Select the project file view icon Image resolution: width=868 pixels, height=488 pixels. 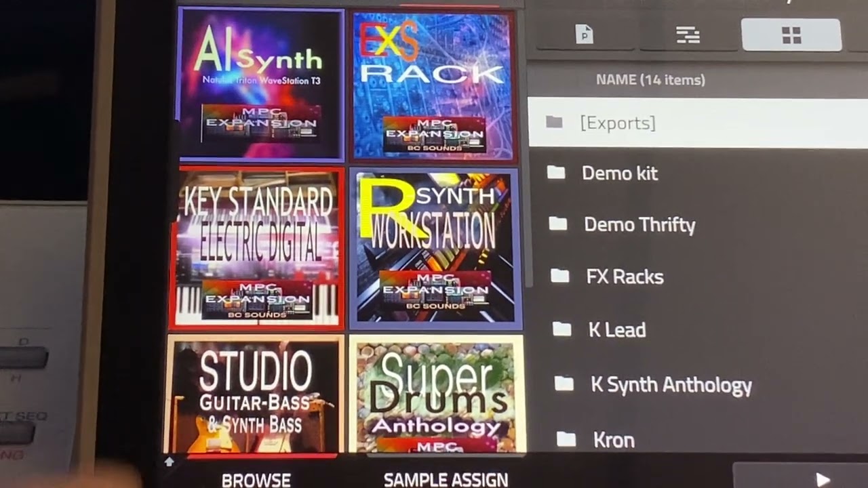(x=585, y=35)
